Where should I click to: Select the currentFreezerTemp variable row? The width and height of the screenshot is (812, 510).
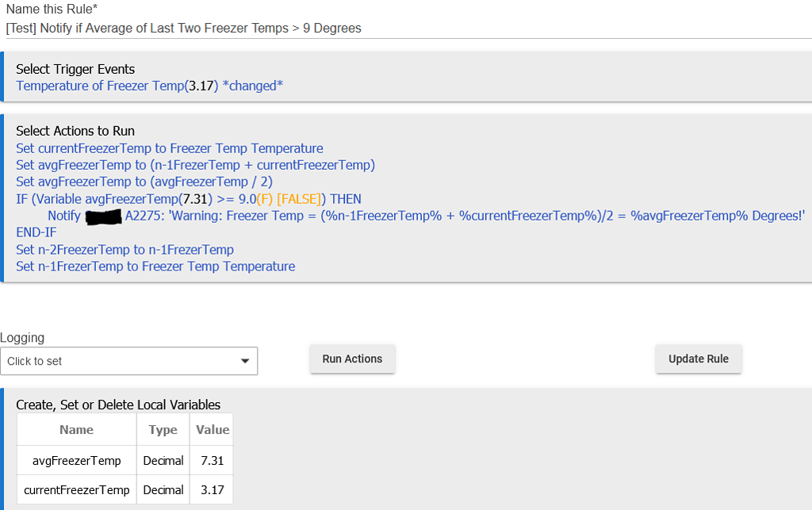[x=76, y=489]
